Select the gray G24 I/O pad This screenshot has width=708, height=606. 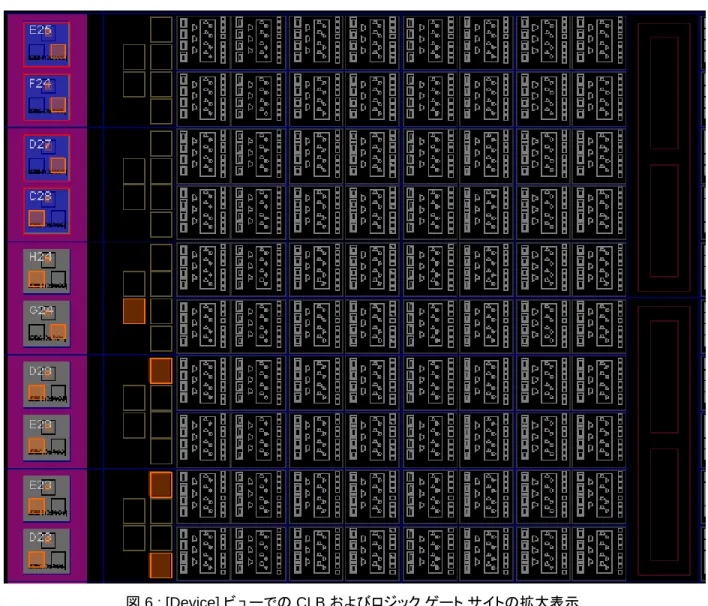[x=47, y=324]
